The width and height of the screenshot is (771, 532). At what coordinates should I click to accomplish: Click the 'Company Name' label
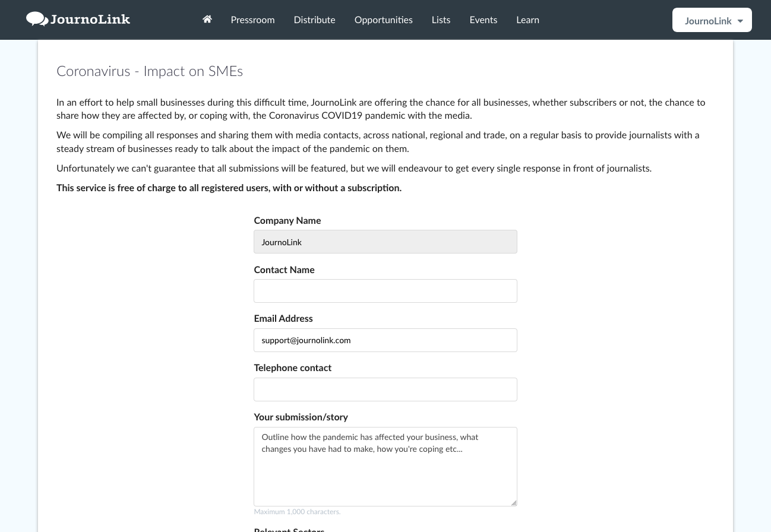pyautogui.click(x=287, y=220)
